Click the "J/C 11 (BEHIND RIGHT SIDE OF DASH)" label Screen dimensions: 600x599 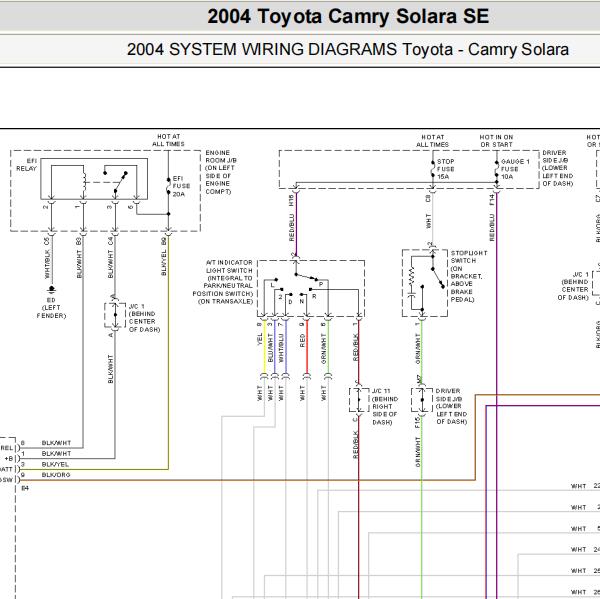[x=385, y=406]
